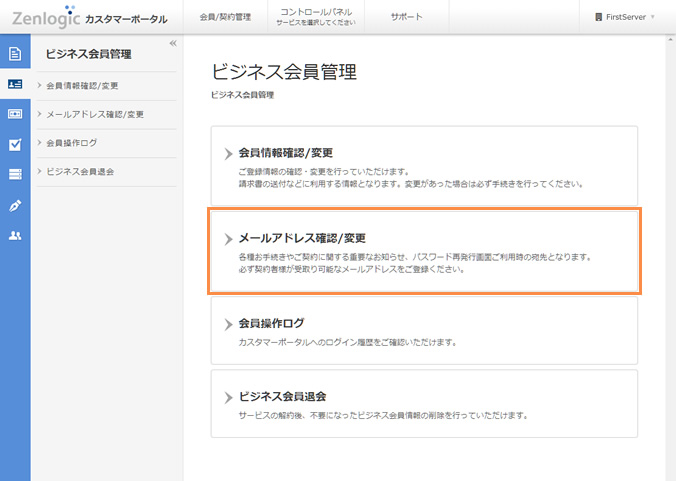Click the checkmark icon in the sidebar

(x=15, y=144)
